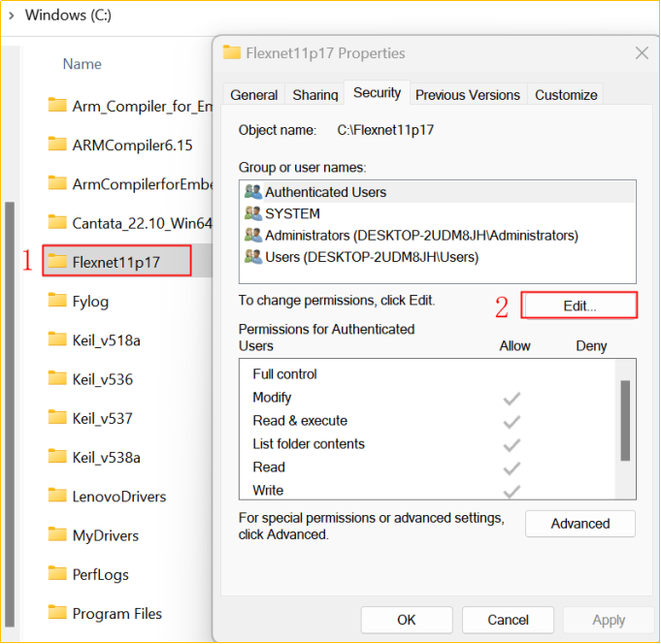The width and height of the screenshot is (661, 644).
Task: Click the Fylog folder icon
Action: [x=57, y=301]
